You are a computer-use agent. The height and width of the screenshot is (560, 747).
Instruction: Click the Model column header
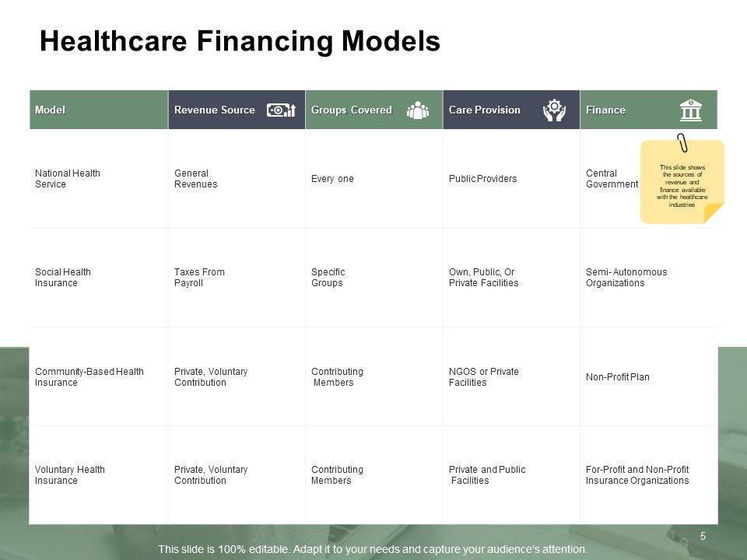click(51, 110)
